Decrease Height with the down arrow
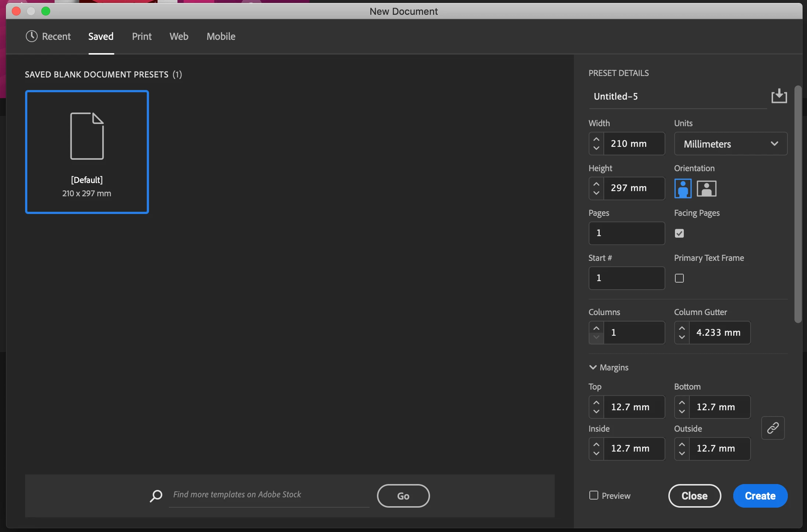This screenshot has width=807, height=532. click(x=596, y=193)
